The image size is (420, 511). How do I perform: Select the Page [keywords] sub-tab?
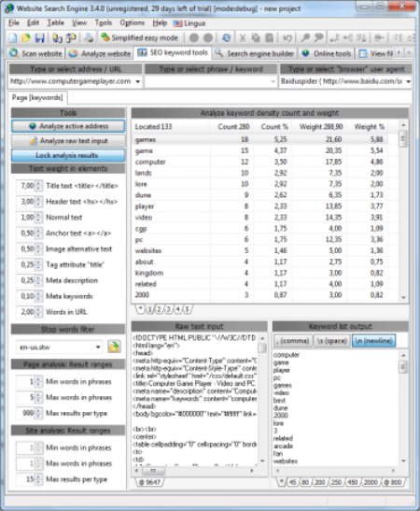pos(37,97)
